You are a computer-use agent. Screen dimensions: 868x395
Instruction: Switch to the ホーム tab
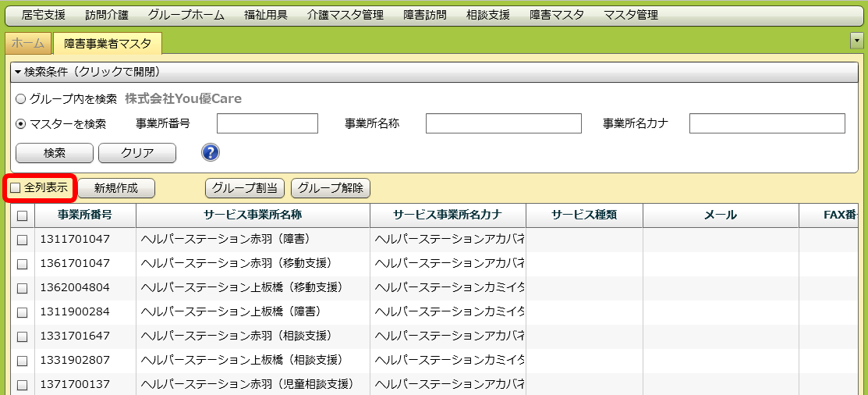point(27,44)
